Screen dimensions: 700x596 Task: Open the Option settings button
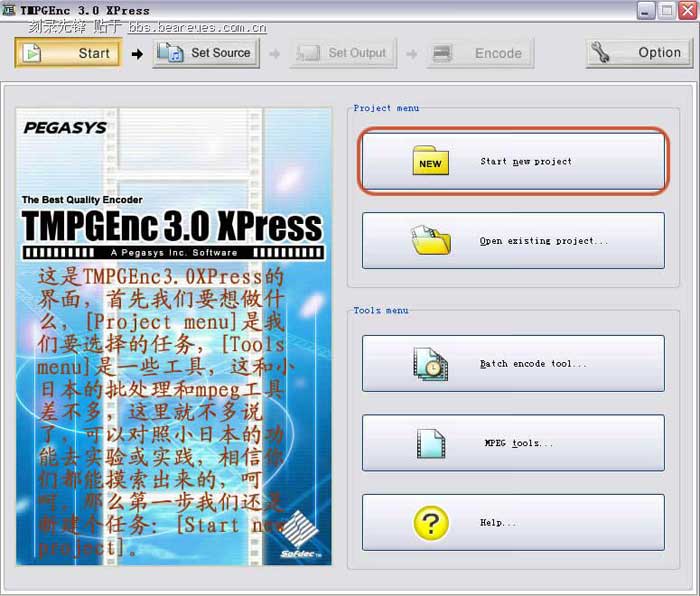[639, 53]
